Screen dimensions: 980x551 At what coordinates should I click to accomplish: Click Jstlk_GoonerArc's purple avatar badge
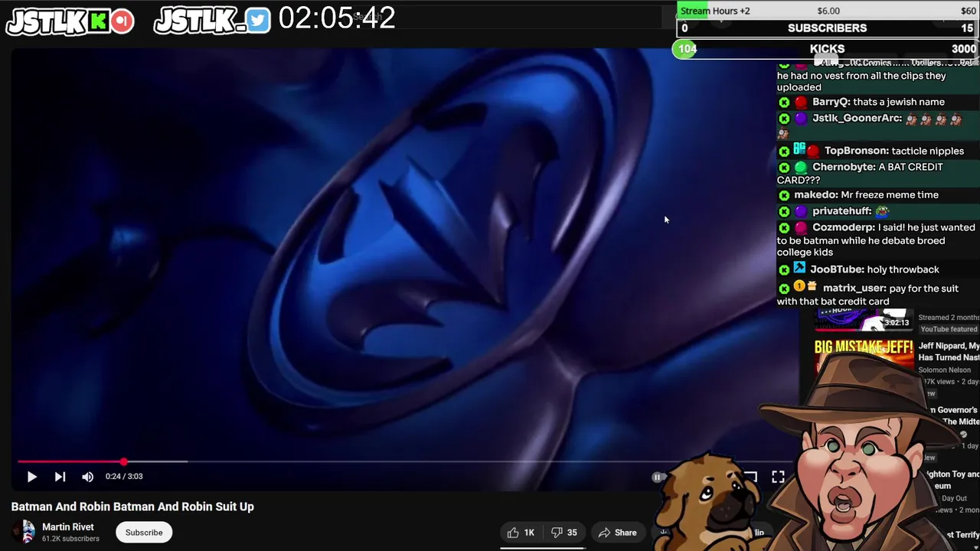(801, 119)
